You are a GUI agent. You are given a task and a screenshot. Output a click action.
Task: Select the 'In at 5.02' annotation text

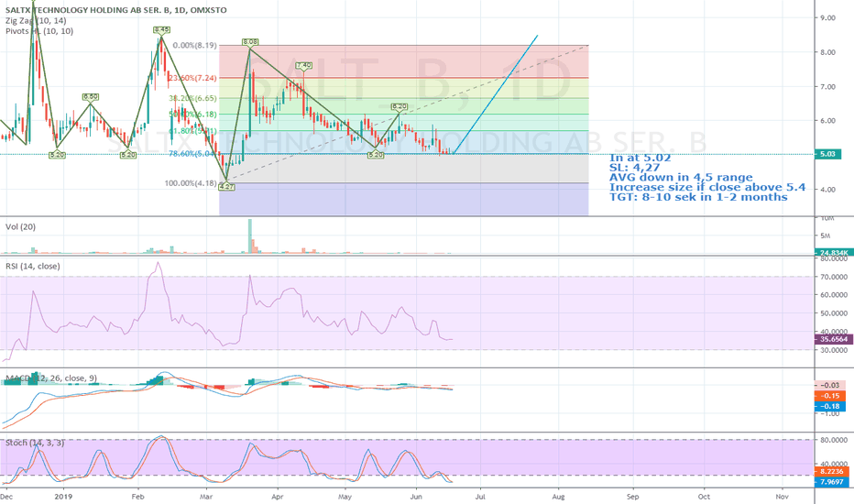tap(640, 158)
